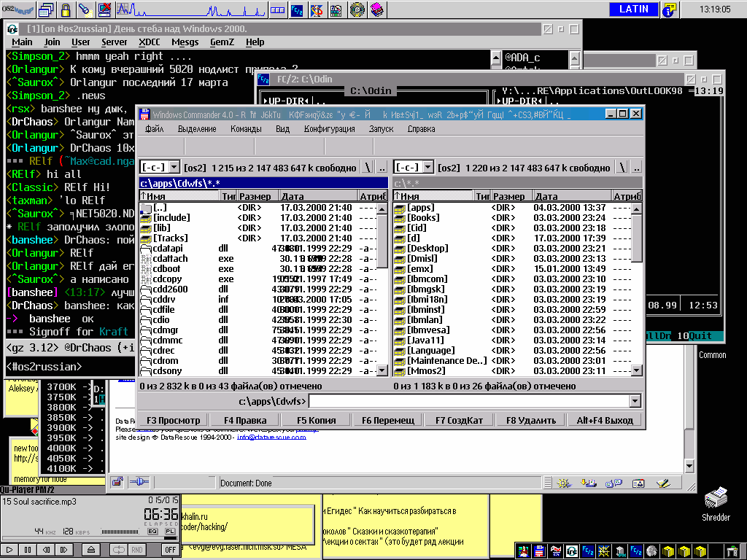
Task: Click the F5 Копия button
Action: pyautogui.click(x=316, y=420)
